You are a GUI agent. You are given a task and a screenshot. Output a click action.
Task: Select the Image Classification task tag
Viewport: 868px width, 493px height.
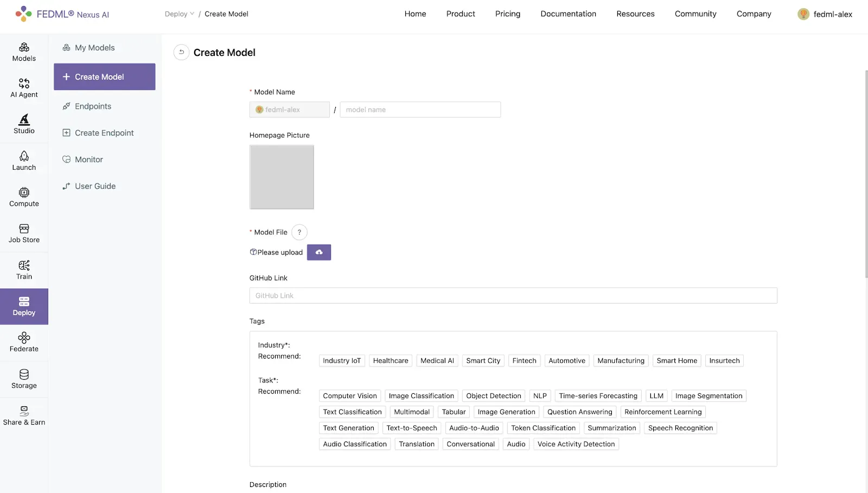422,396
